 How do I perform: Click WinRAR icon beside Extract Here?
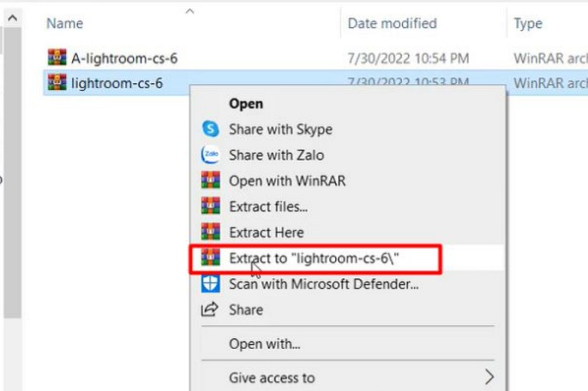[x=210, y=232]
